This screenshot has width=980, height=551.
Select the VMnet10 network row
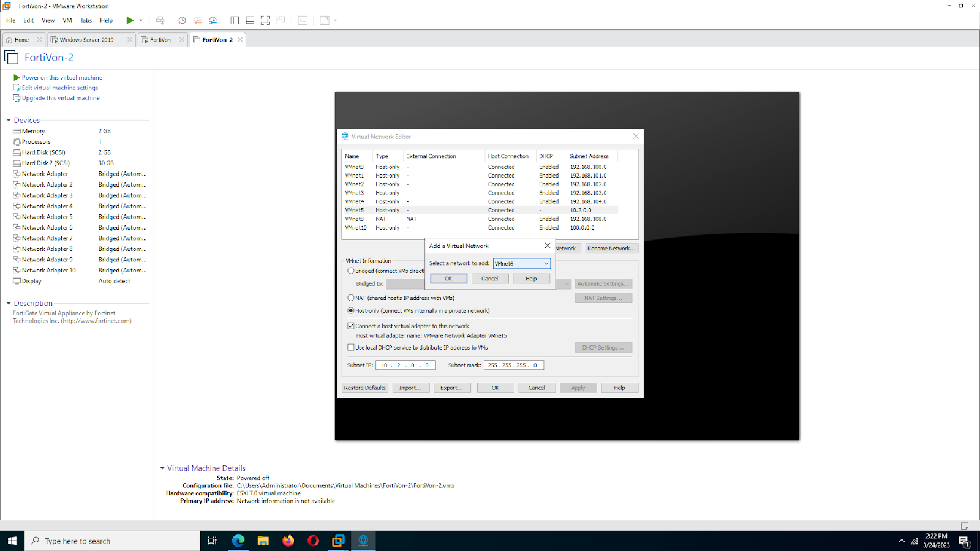click(x=480, y=228)
